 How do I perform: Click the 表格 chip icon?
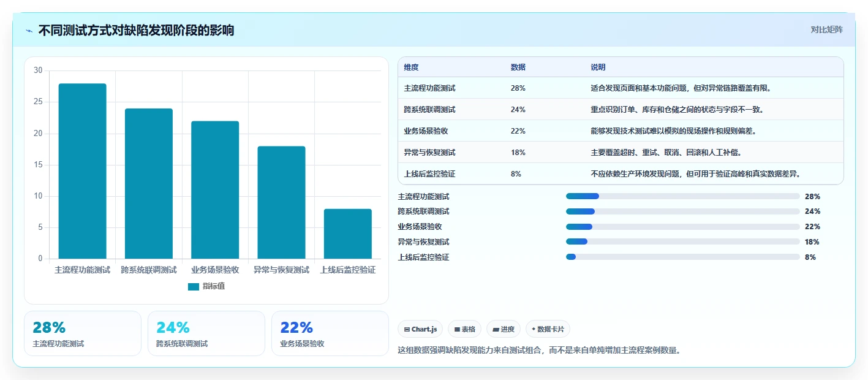click(x=457, y=330)
